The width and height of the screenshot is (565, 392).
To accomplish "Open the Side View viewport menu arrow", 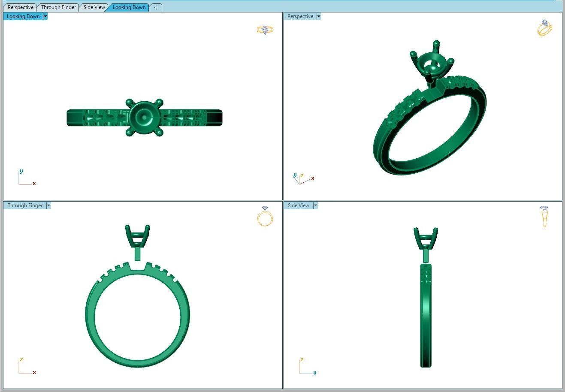I will click(315, 205).
